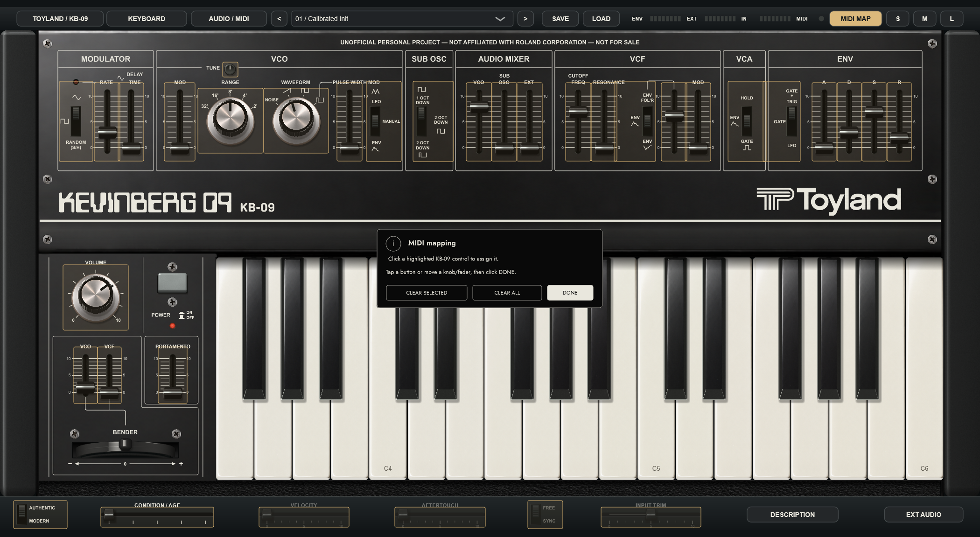Screen dimensions: 980x537
Task: Click DONE in MIDI mapping dialog
Action: click(x=570, y=293)
